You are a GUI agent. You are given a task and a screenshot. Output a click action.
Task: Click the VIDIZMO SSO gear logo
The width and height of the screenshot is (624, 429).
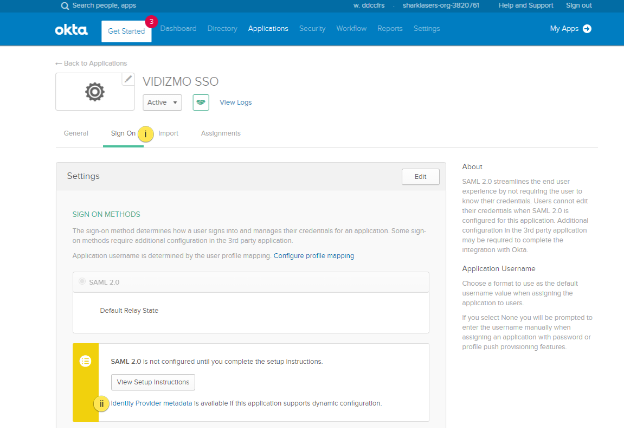coord(95,92)
